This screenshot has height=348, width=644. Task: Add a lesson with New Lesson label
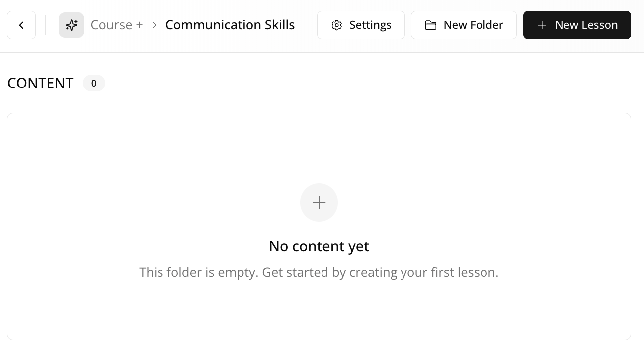pos(586,25)
